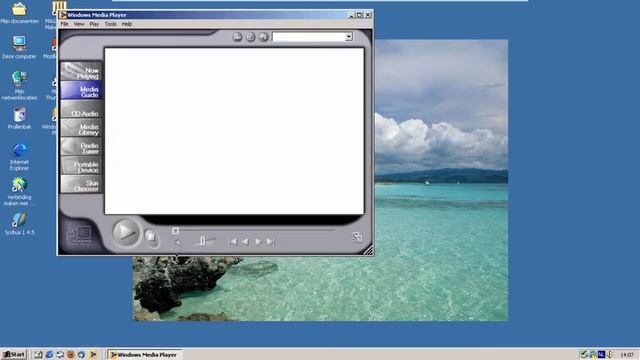Screen dimensions: 640x360
Task: Click the Windows Media Player taskbar button
Action: 144,355
